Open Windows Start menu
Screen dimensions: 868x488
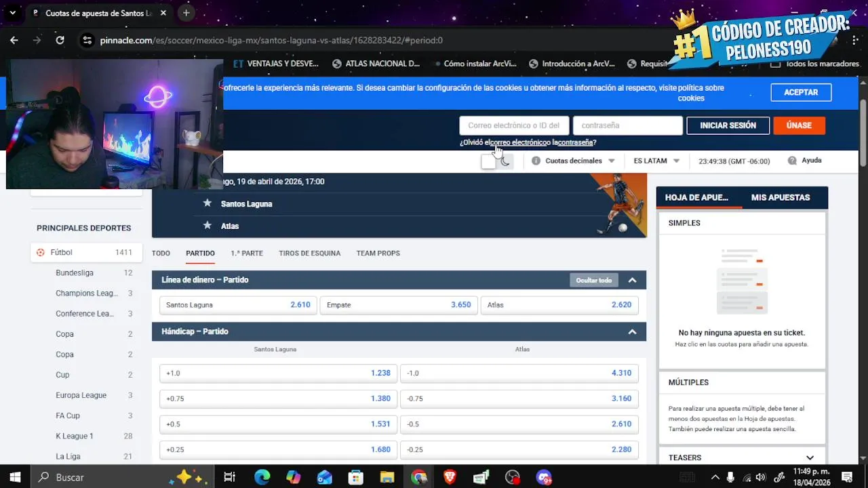pos(15,477)
